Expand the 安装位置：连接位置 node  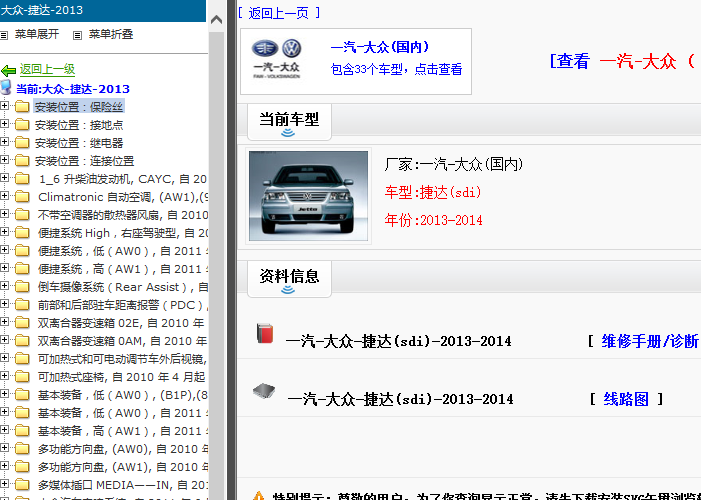coord(4,160)
